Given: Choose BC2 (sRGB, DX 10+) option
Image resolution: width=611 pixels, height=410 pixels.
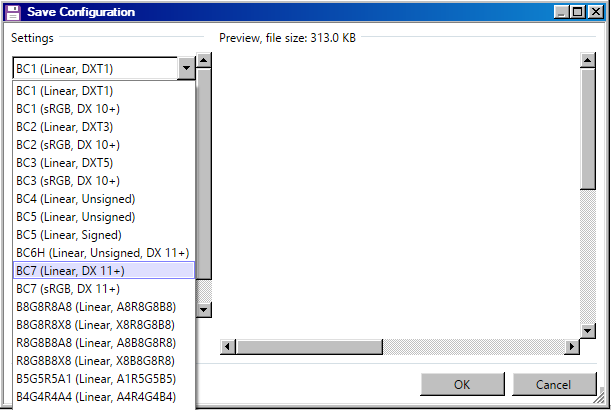Looking at the screenshot, I should [x=104, y=145].
